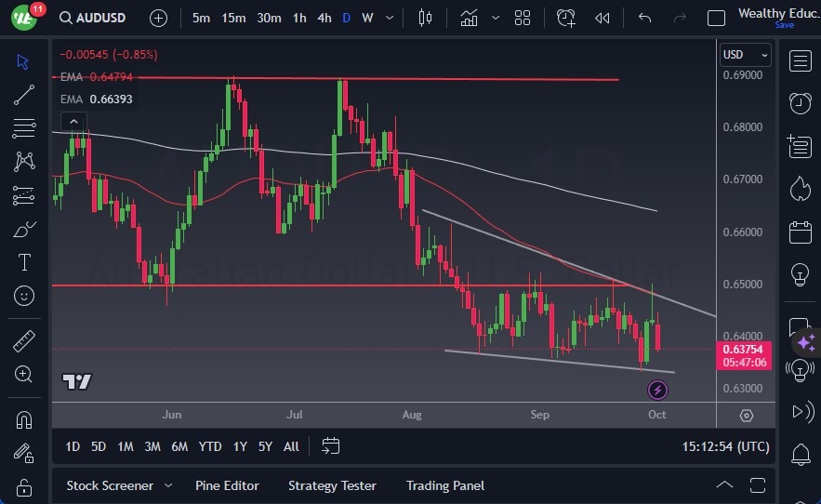Screen dimensions: 821x504
Task: Toggle lock all drawing tools
Action: 24,486
